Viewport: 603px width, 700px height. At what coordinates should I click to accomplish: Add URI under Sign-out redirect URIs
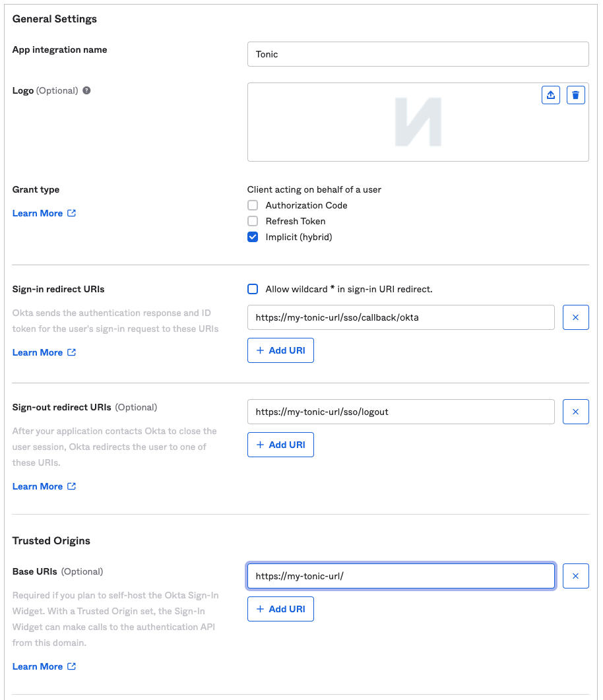(x=280, y=445)
